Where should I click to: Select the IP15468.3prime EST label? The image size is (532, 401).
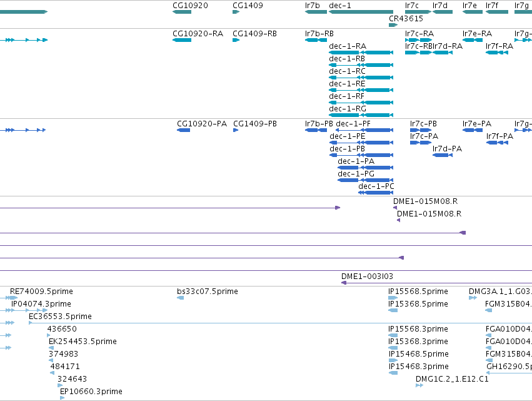pyautogui.click(x=419, y=367)
